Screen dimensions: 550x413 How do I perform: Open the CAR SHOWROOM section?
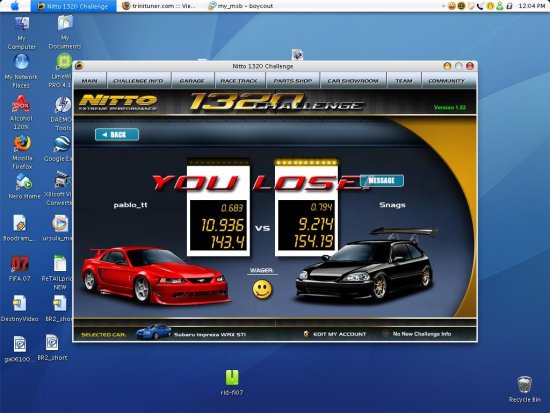(x=353, y=81)
